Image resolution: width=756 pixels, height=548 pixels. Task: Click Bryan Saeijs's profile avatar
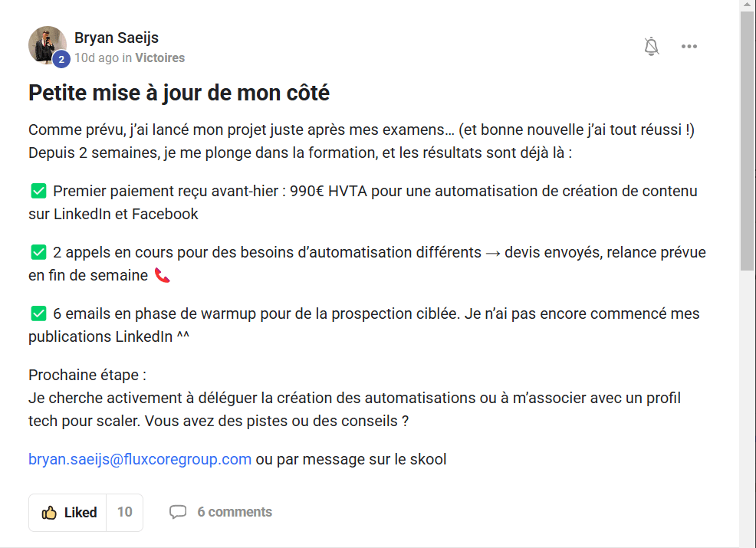(x=47, y=44)
